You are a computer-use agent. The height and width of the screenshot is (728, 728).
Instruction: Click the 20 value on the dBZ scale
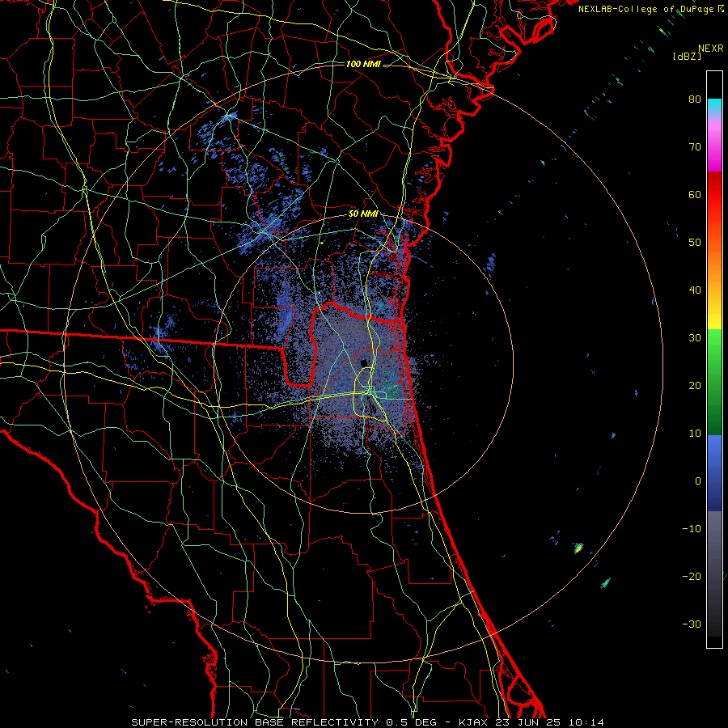point(695,385)
